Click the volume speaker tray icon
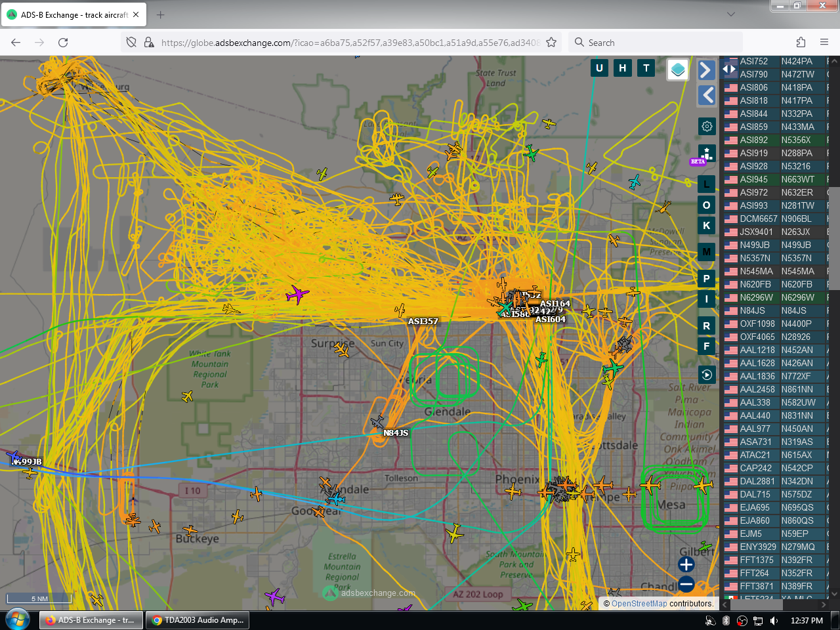Viewport: 840px width, 630px height. (774, 620)
